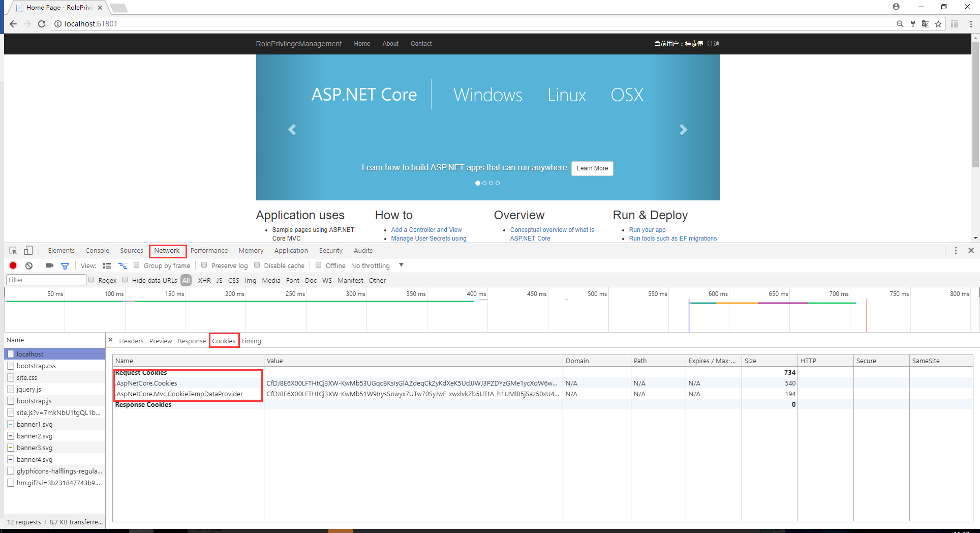Filter requests by Img type

tap(250, 280)
